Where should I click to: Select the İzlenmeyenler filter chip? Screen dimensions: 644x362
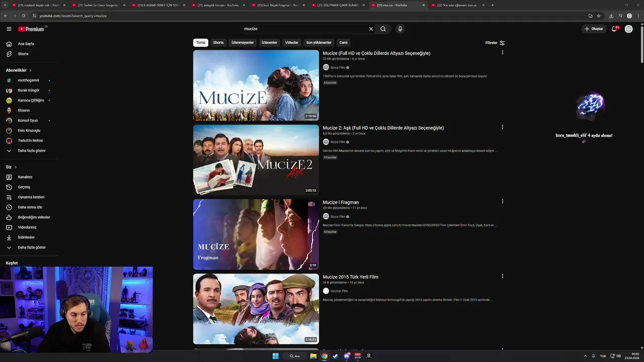243,43
